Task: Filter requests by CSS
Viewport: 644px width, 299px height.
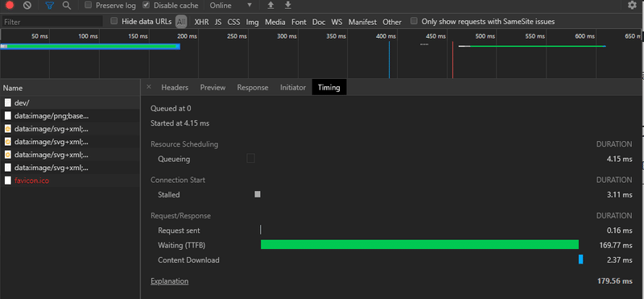Action: [x=233, y=22]
